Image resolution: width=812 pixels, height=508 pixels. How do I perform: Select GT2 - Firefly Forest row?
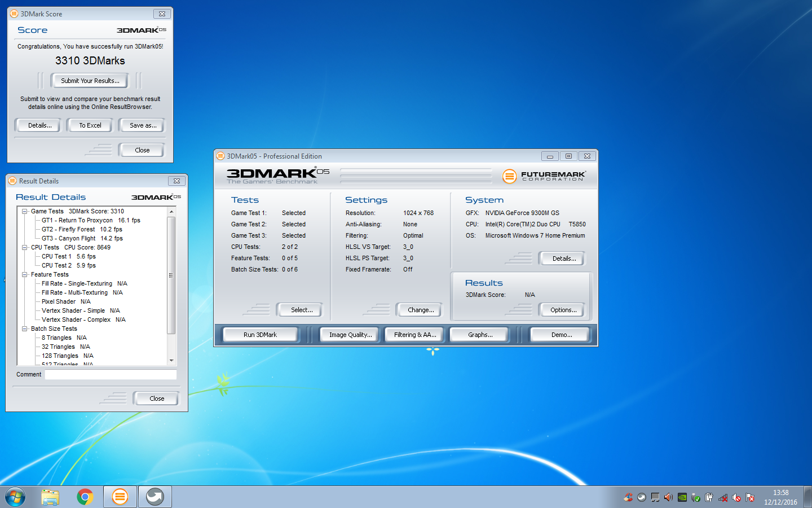[82, 230]
